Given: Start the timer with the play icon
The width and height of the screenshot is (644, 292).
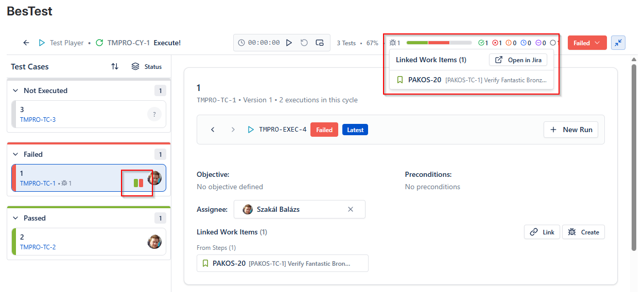Looking at the screenshot, I should tap(289, 43).
